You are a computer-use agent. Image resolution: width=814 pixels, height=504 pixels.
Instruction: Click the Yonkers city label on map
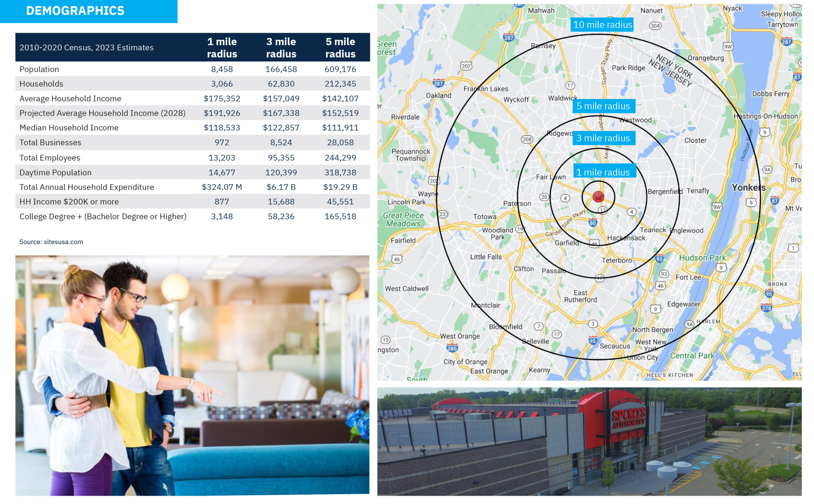[748, 188]
